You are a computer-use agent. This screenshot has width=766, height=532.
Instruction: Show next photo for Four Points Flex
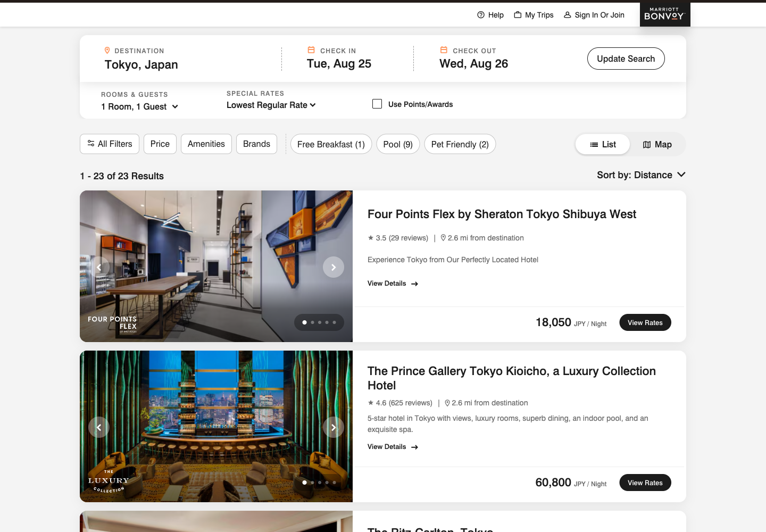coord(334,267)
